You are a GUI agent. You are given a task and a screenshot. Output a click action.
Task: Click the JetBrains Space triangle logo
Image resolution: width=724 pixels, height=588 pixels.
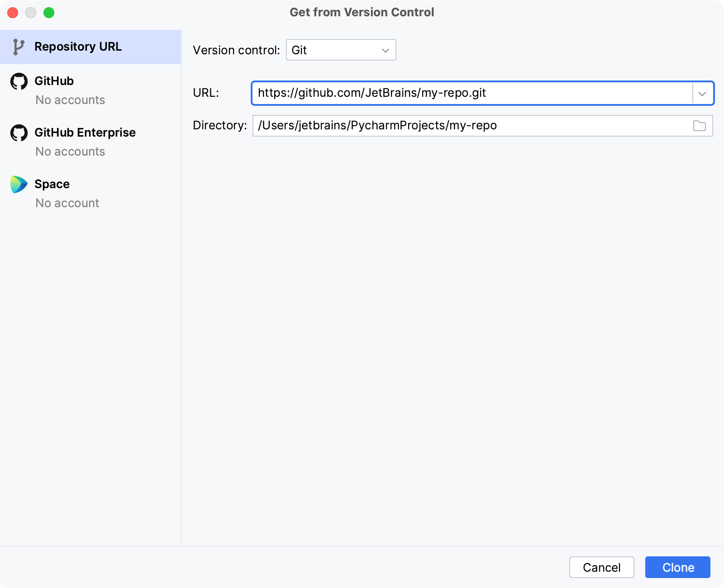[19, 184]
